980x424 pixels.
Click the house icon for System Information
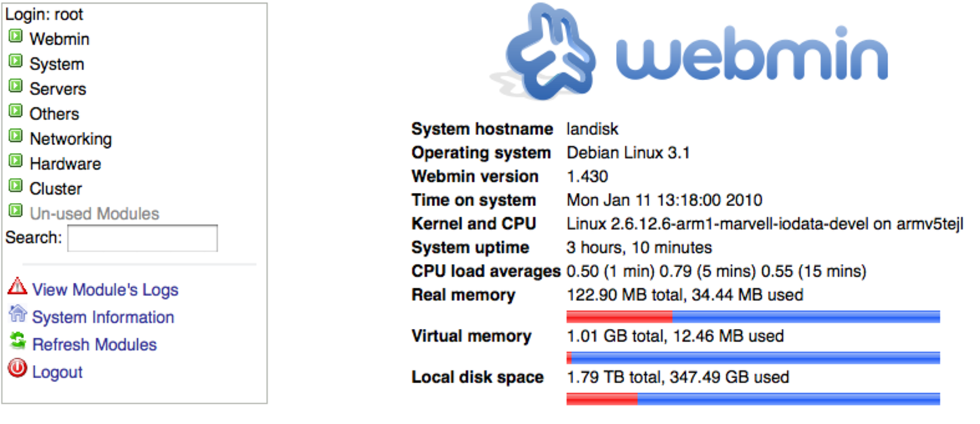17,314
